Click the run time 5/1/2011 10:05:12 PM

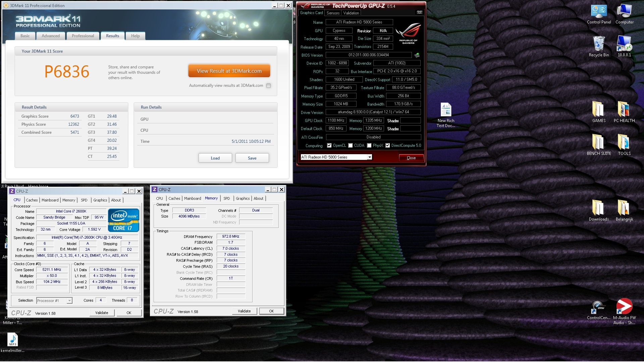pyautogui.click(x=251, y=141)
